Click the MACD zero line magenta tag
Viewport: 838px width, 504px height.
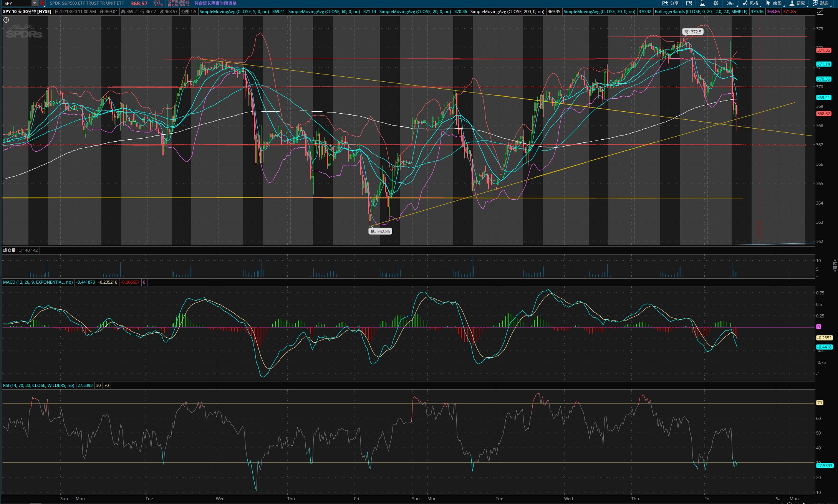pyautogui.click(x=818, y=327)
